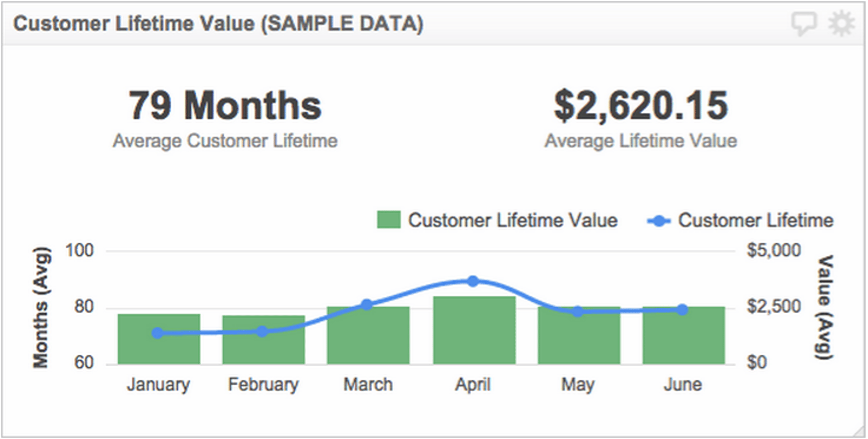Image resolution: width=868 pixels, height=439 pixels.
Task: Click the April data point on the line
Action: 474,281
